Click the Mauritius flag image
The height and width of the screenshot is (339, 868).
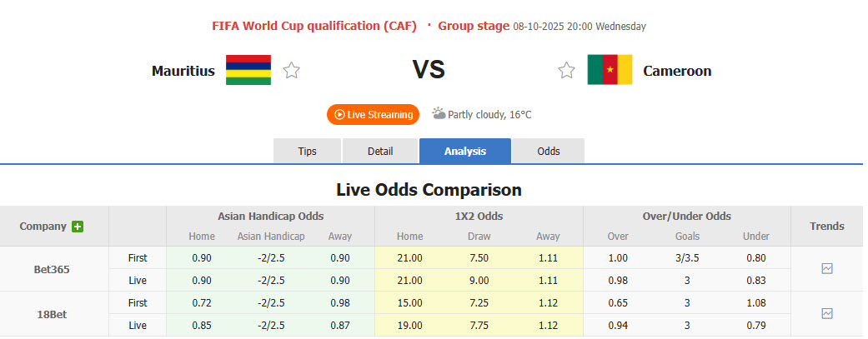(x=248, y=70)
